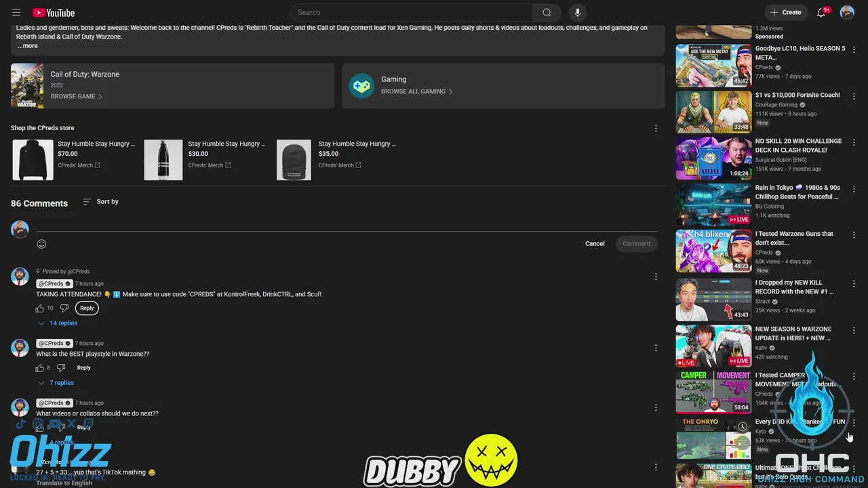Reply to the TAKING ATTENDANCE comment

[87, 308]
